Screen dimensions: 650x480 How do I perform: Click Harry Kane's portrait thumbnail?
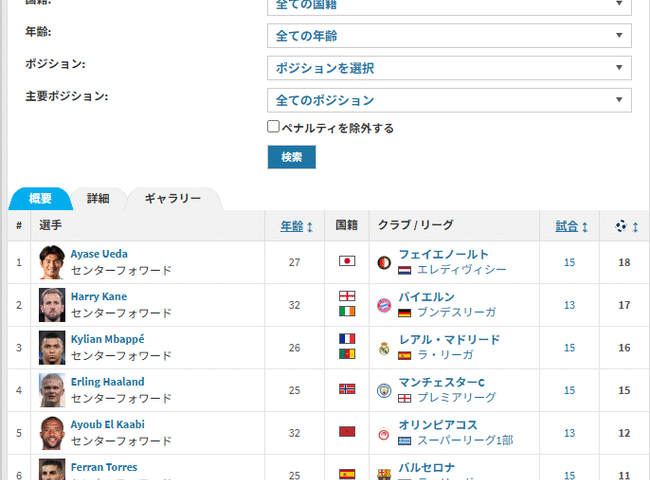(51, 305)
